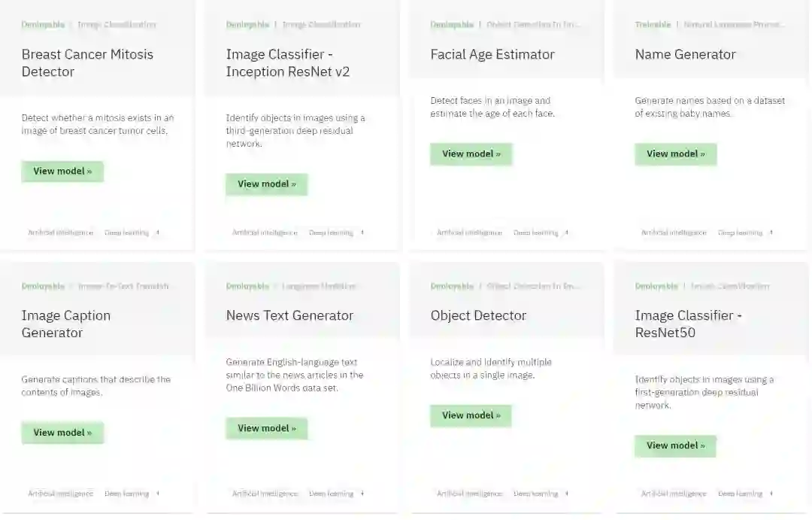Click the Name Generator card title

(x=685, y=54)
